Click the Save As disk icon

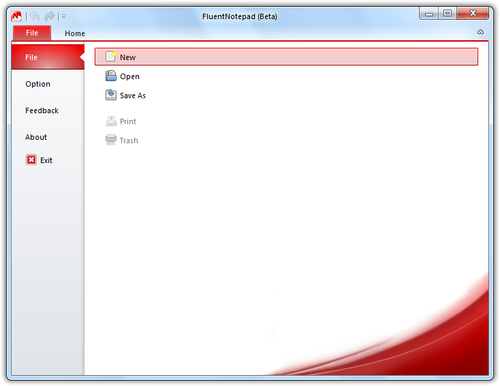click(x=111, y=95)
